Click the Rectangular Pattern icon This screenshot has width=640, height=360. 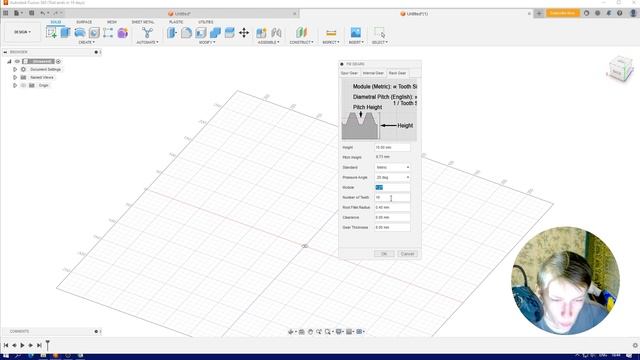108,33
